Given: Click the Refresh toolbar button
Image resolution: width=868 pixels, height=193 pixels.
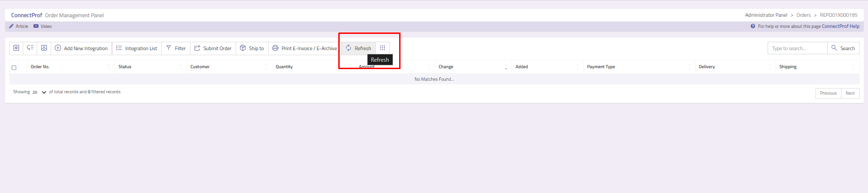Looking at the screenshot, I should coord(358,48).
